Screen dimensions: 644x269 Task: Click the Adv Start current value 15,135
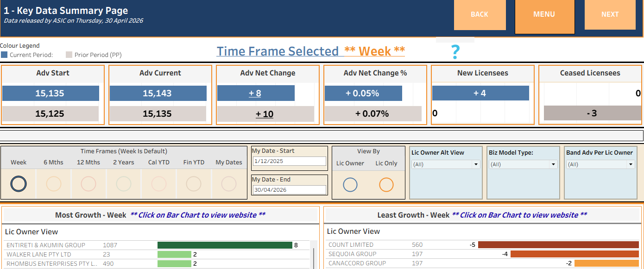51,93
